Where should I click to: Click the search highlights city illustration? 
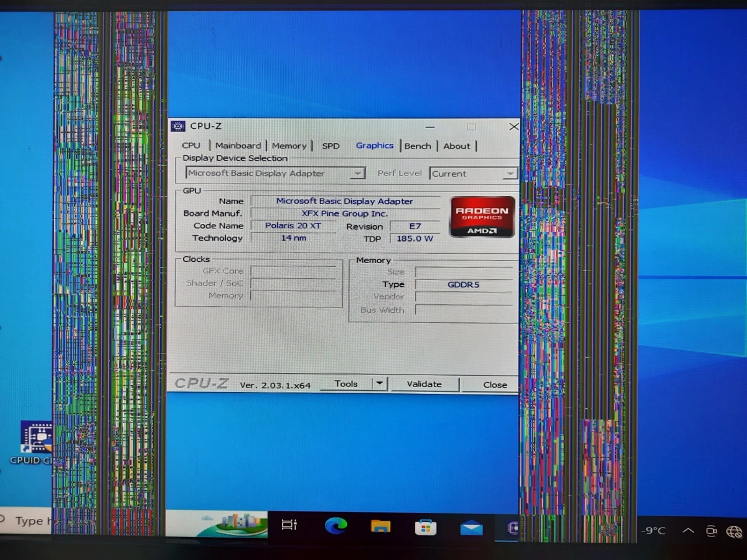pyautogui.click(x=231, y=524)
